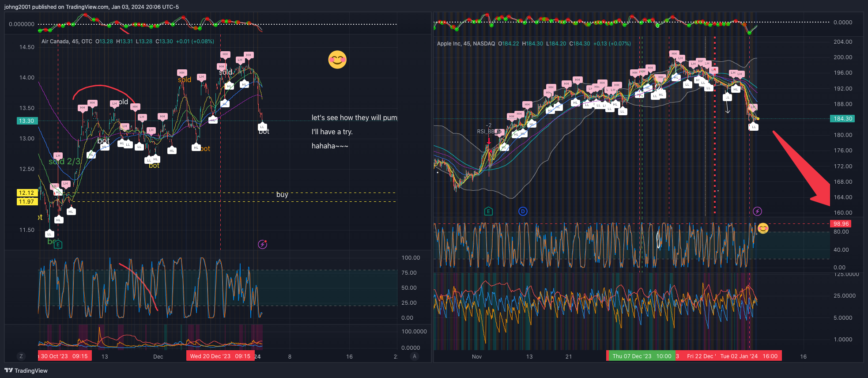Select the 'Wed 20 Dec '23 09:15' date marker
Image resolution: width=868 pixels, height=378 pixels.
click(220, 356)
